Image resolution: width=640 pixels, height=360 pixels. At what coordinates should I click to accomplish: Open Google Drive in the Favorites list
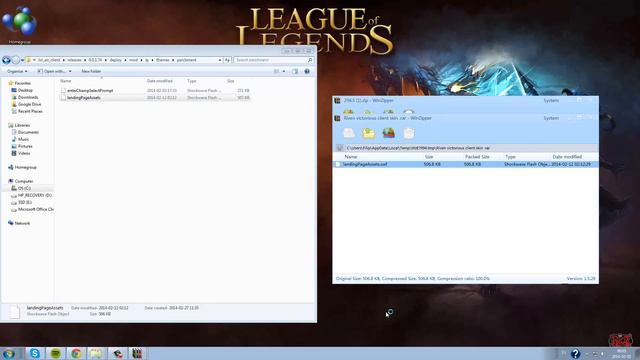(x=29, y=104)
